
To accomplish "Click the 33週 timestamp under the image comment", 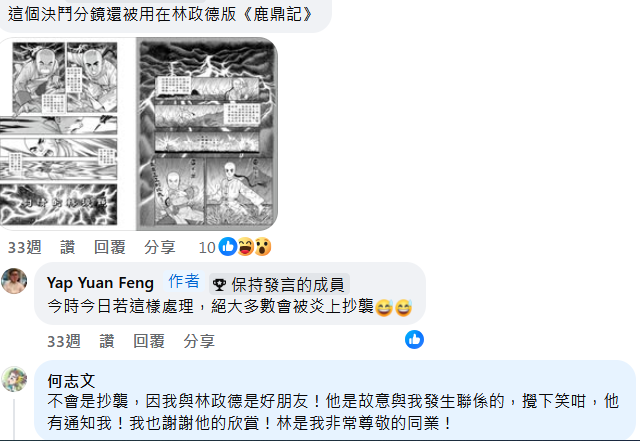I will pos(24,247).
